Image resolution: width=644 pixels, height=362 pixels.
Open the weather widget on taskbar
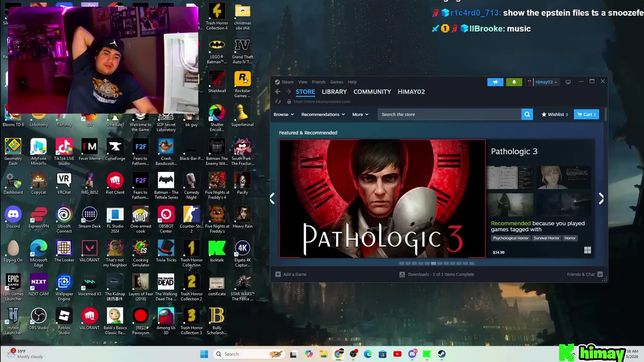tap(24, 354)
